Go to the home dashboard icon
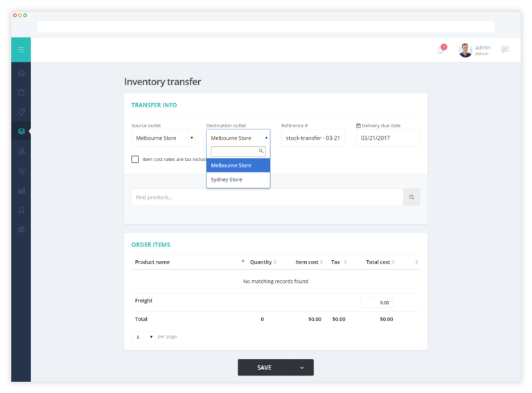Viewport: 532px width, 393px height. pos(21,73)
